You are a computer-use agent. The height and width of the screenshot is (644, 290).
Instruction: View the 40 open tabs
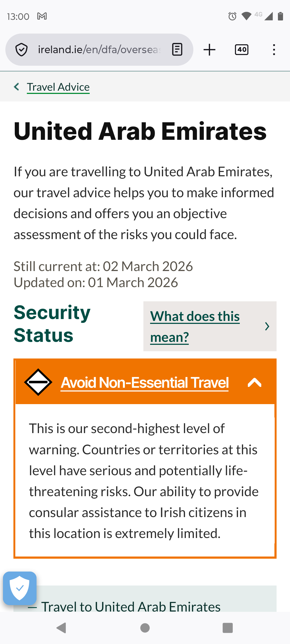click(x=241, y=49)
